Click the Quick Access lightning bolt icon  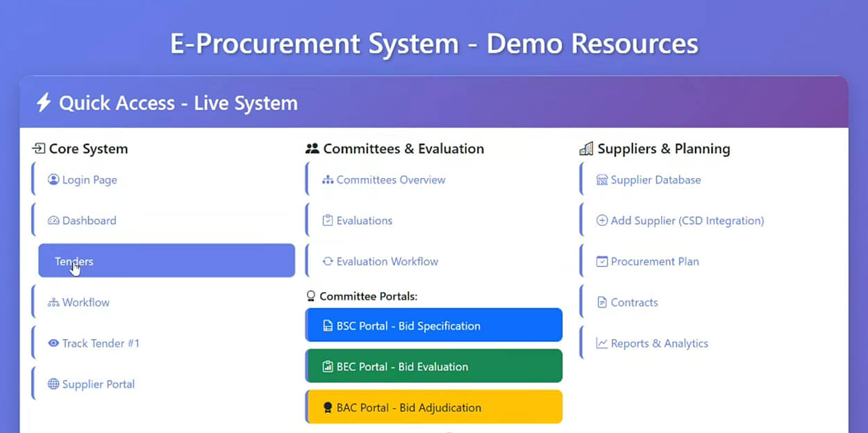[x=44, y=104]
